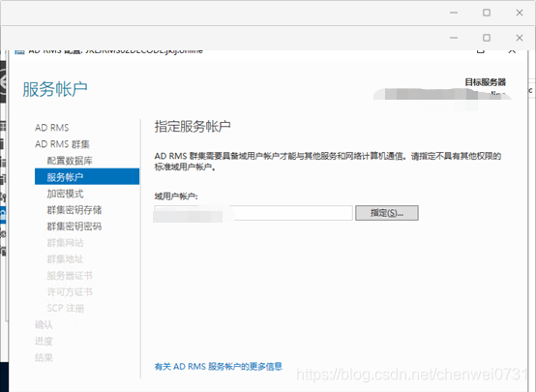Select the highlighted 服务帐户 step
Screen dimensions: 536x392
(87, 176)
